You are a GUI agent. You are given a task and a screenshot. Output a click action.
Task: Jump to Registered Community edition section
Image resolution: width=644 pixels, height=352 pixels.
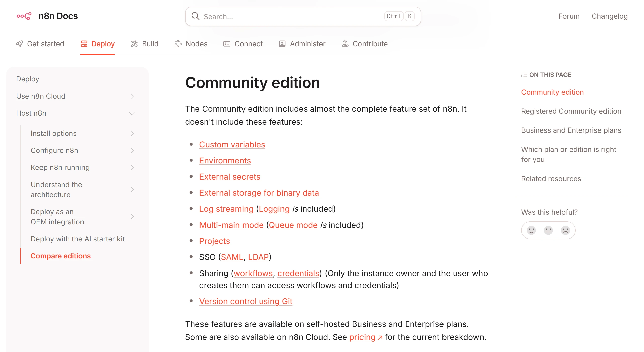(x=571, y=111)
